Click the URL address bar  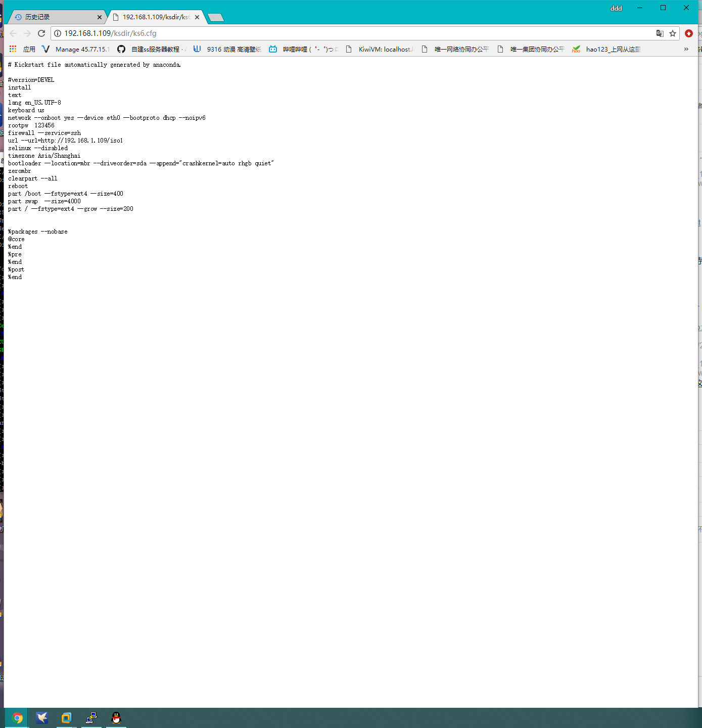[354, 33]
